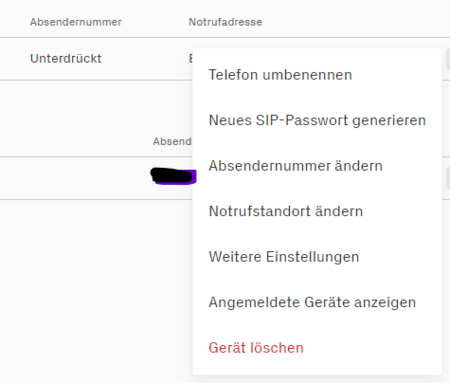The image size is (450, 383).
Task: Select Neues SIP-Passwort generieren
Action: [317, 120]
